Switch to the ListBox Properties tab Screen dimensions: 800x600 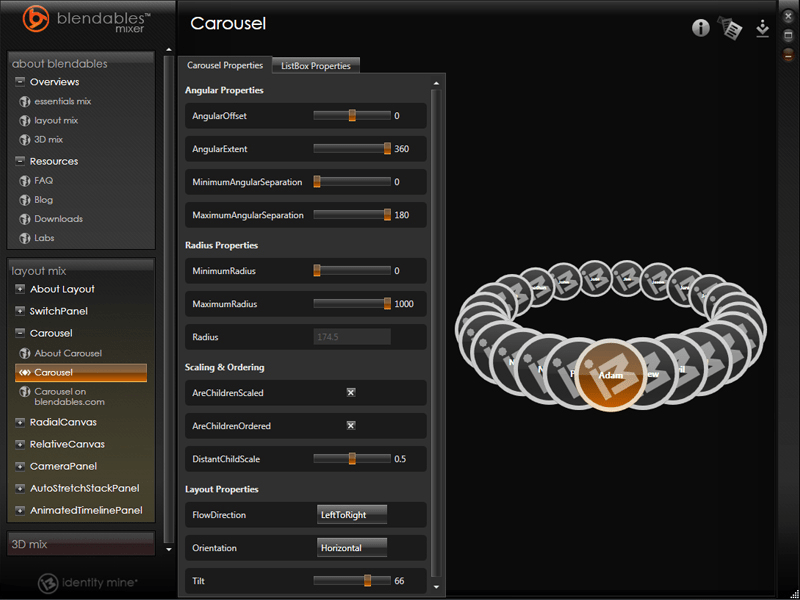tap(316, 66)
